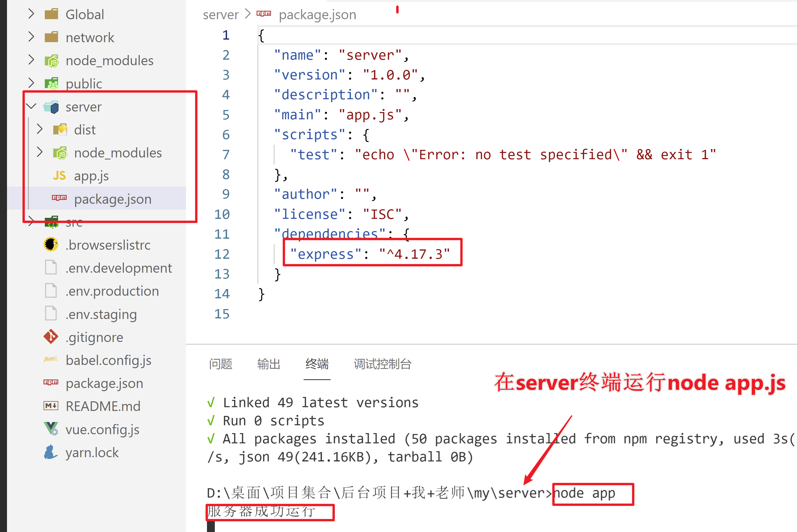Click the network folder icon

[x=51, y=37]
